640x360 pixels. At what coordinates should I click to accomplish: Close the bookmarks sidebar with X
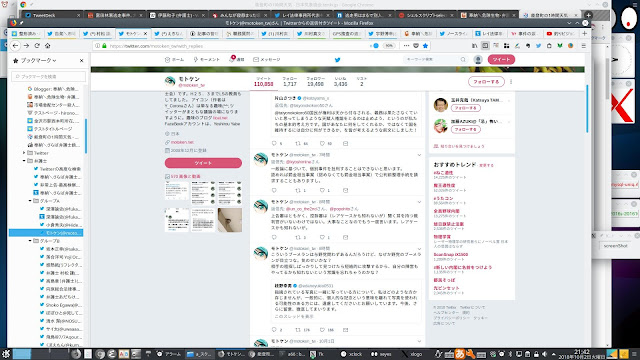point(82,60)
